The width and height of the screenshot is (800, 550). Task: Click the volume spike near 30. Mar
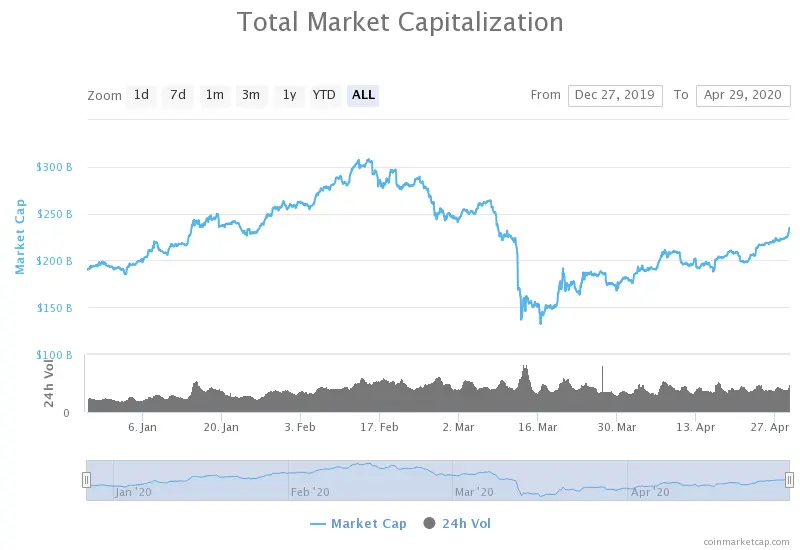(x=603, y=379)
